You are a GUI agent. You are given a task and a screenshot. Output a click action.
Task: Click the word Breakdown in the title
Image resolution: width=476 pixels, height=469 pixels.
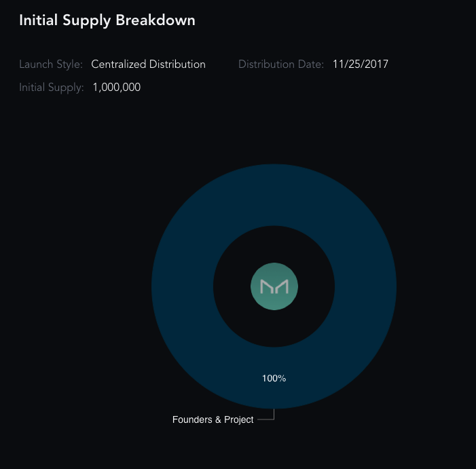click(155, 20)
